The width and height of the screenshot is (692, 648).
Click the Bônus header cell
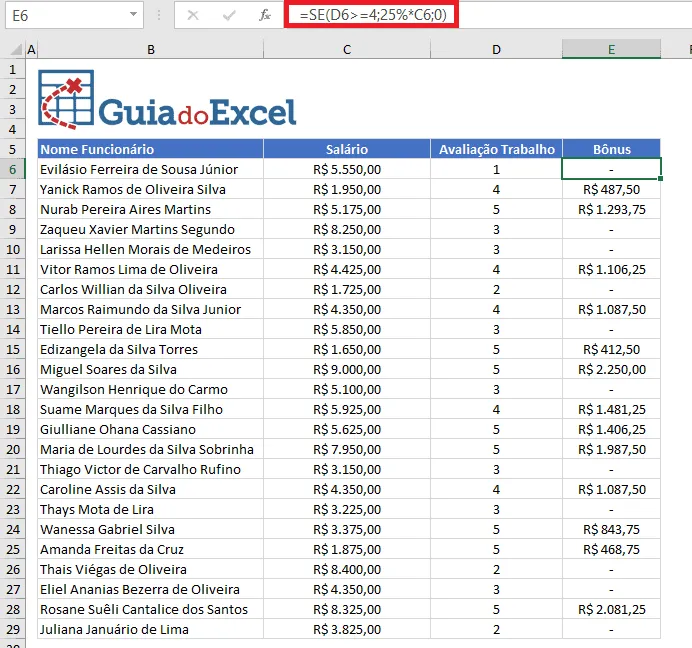click(611, 149)
